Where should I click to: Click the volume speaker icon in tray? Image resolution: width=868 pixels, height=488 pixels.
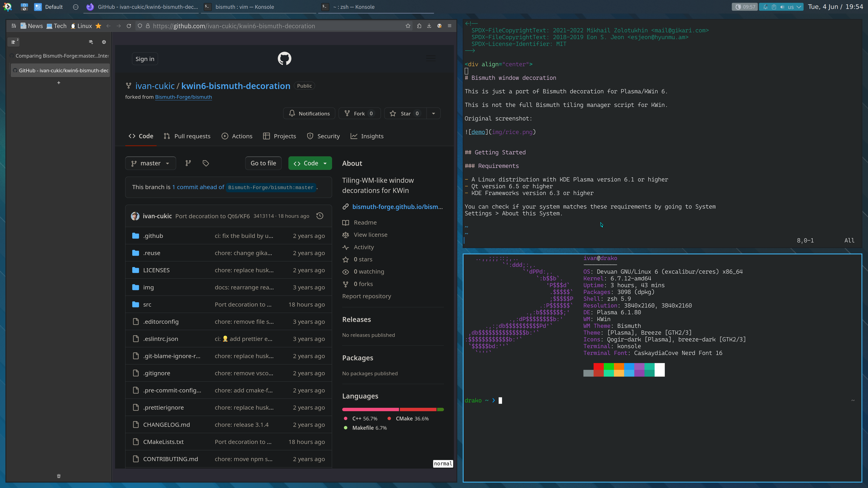[782, 7]
